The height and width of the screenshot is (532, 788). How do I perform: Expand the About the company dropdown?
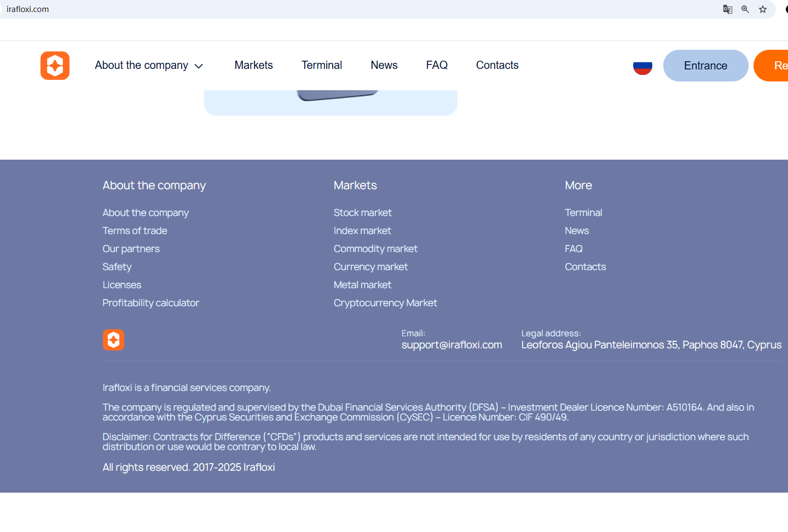coord(149,66)
